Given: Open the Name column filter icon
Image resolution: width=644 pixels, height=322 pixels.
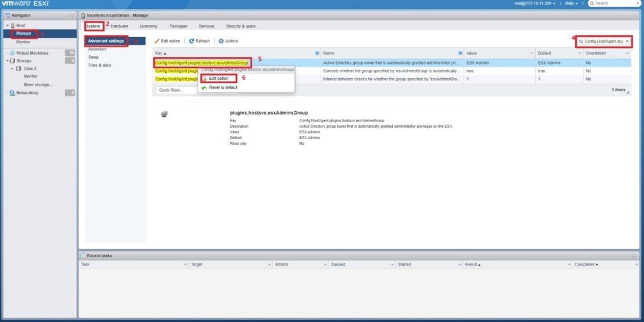Looking at the screenshot, I should click(460, 53).
